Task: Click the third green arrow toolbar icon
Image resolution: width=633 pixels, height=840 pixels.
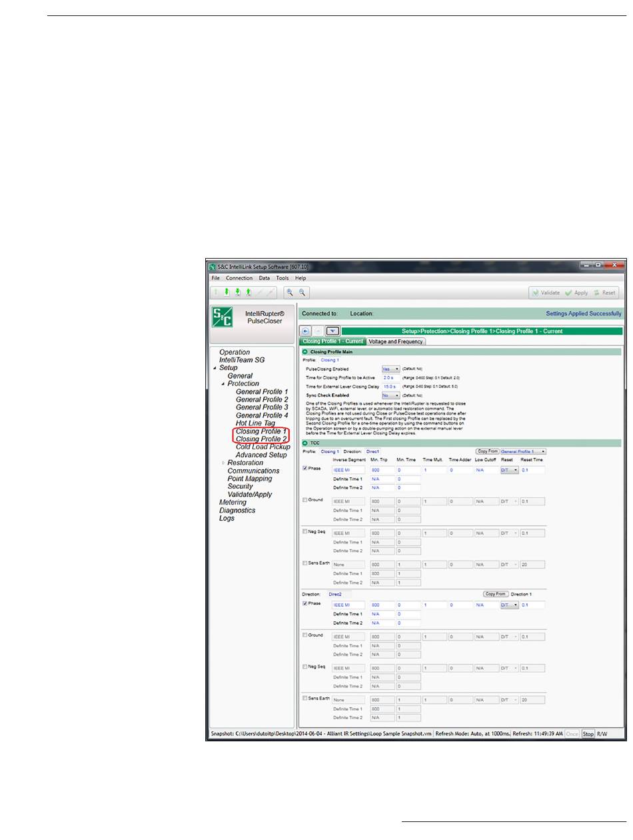Action: (x=237, y=292)
